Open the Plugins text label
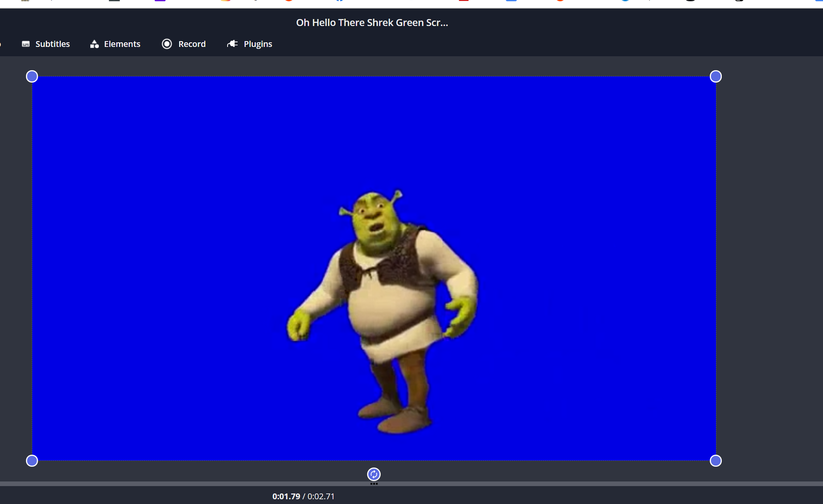 (x=258, y=44)
